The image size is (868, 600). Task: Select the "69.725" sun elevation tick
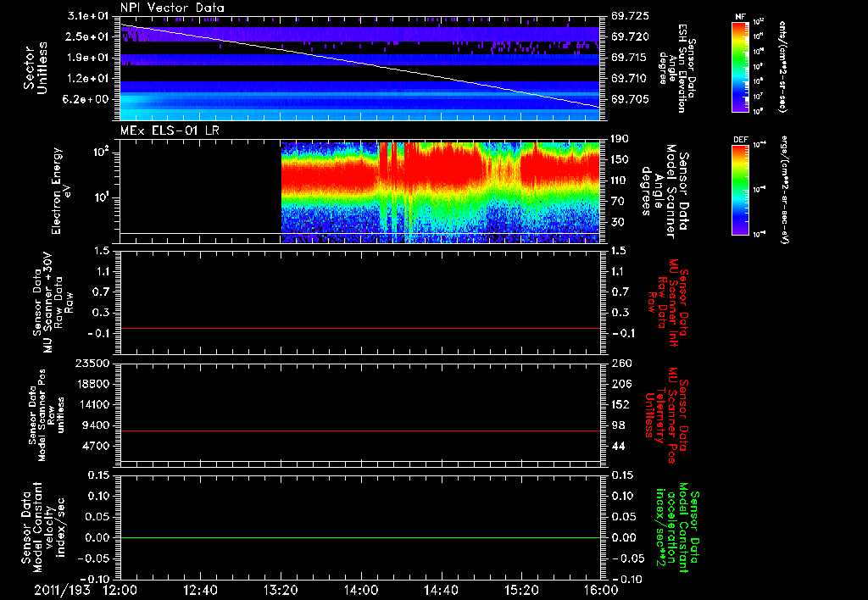tap(630, 16)
